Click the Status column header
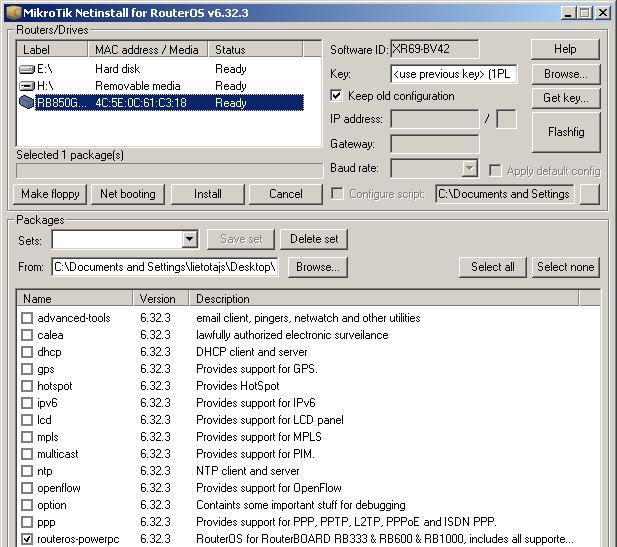Image resolution: width=617 pixels, height=547 pixels. 255,50
